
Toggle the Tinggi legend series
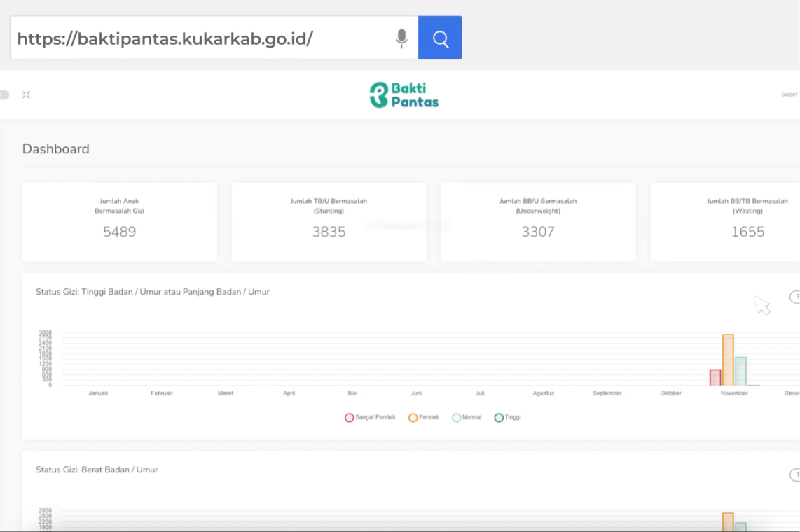508,418
